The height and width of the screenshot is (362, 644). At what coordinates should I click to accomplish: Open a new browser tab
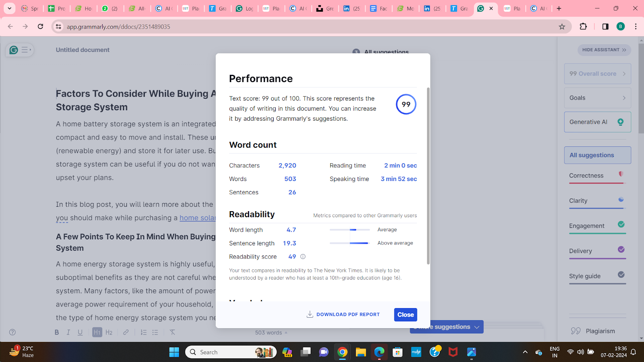click(x=559, y=8)
